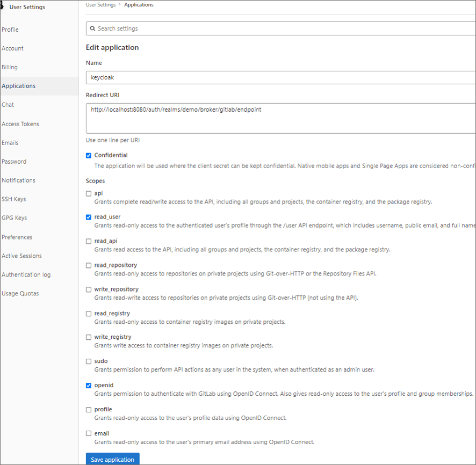Switch to the Access Tokens section
The width and height of the screenshot is (476, 465).
pos(20,123)
